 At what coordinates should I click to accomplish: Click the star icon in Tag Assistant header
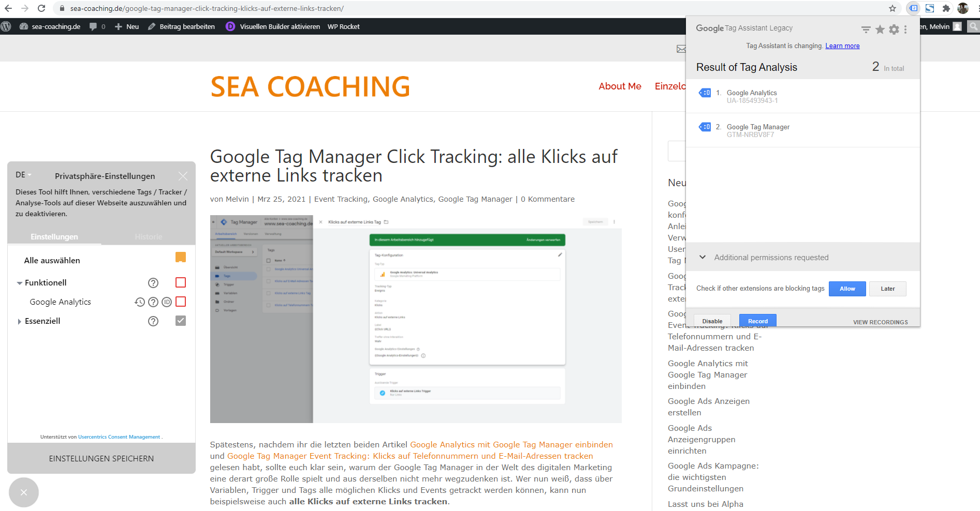(x=880, y=29)
